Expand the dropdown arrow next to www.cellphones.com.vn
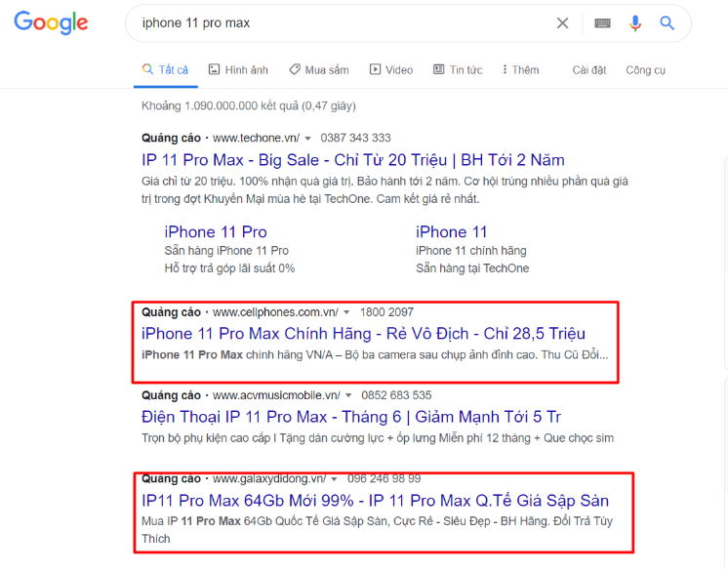The width and height of the screenshot is (728, 573). (x=346, y=312)
